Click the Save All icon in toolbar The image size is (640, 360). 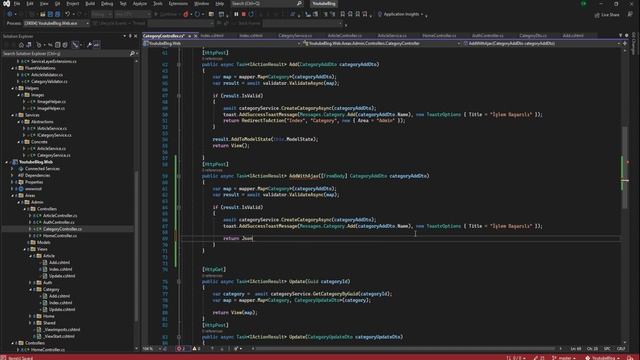pyautogui.click(x=58, y=14)
